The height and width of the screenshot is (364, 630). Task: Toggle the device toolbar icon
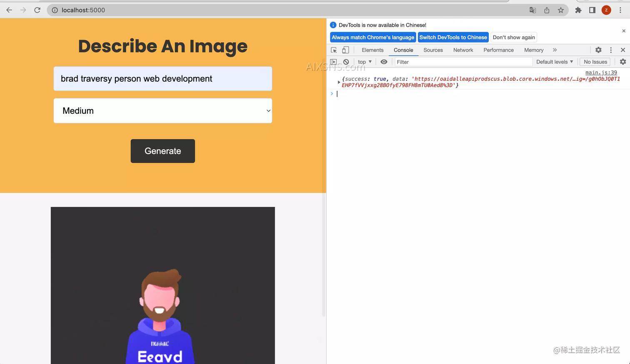pos(345,50)
